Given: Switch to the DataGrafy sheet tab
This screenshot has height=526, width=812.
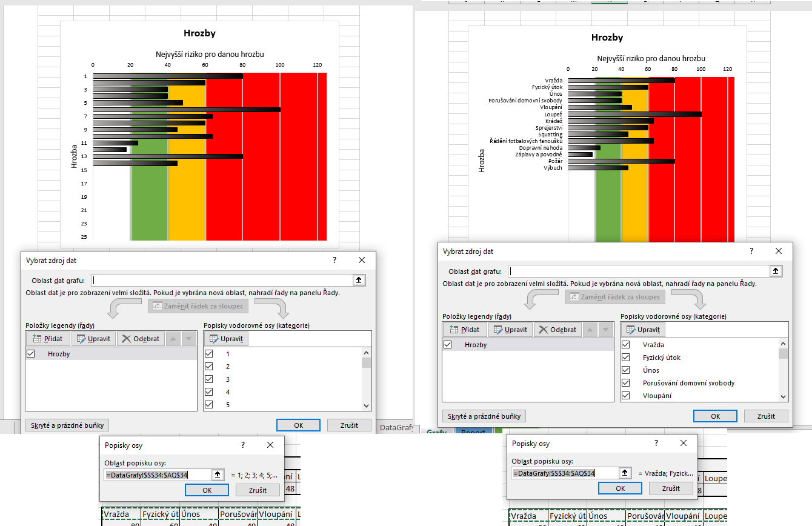Looking at the screenshot, I should (396, 427).
